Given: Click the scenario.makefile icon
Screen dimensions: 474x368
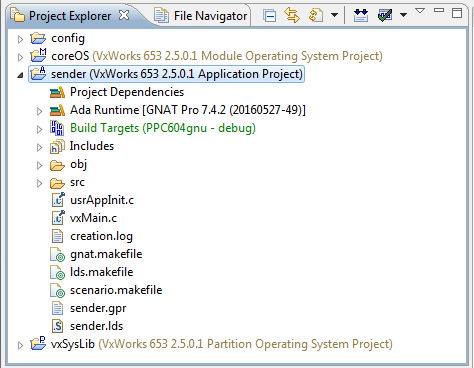Looking at the screenshot, I should [57, 290].
